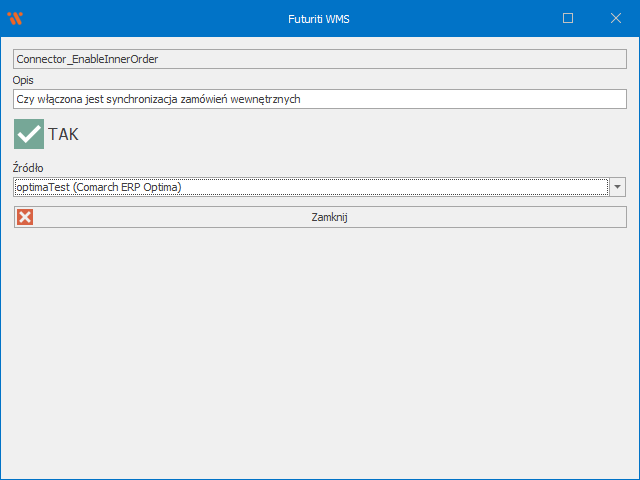Click the Connector_EnableInnerOrder name field
640x480 pixels.
(x=320, y=59)
